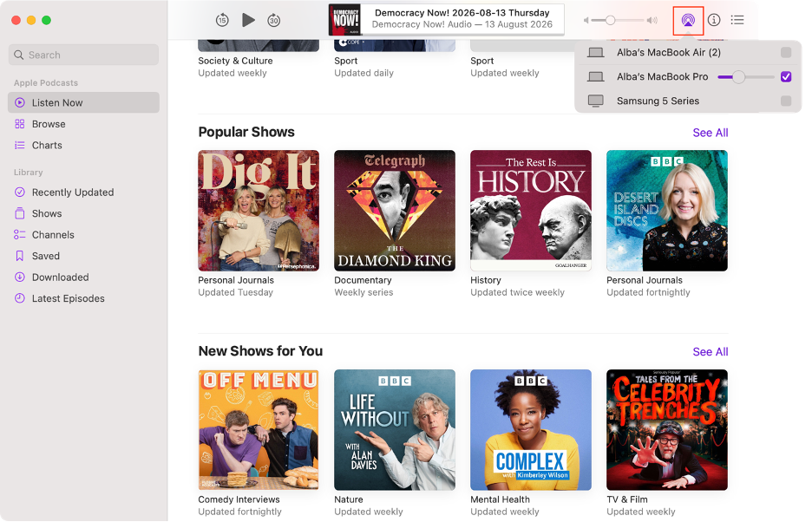Click the 'TV & Film' category label

coord(626,499)
